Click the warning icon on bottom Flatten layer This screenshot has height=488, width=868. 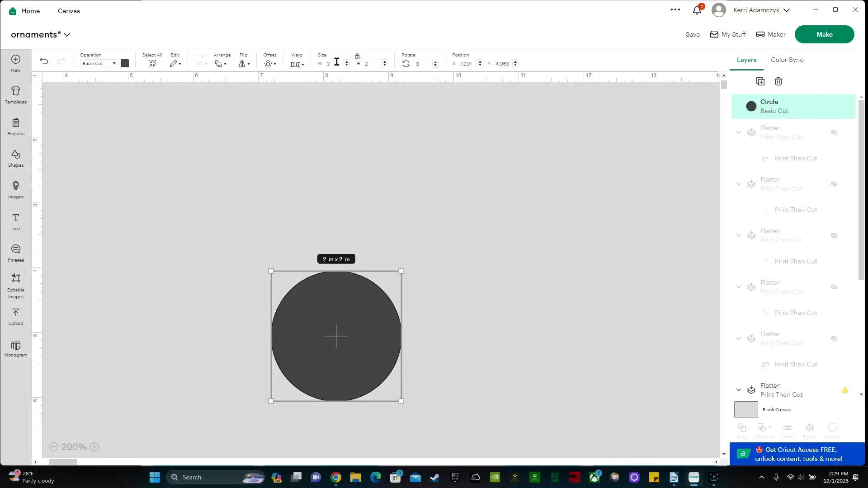pyautogui.click(x=845, y=390)
